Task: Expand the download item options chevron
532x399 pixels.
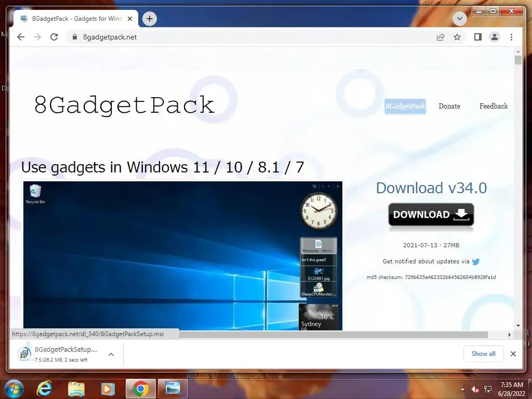Action: [x=111, y=354]
